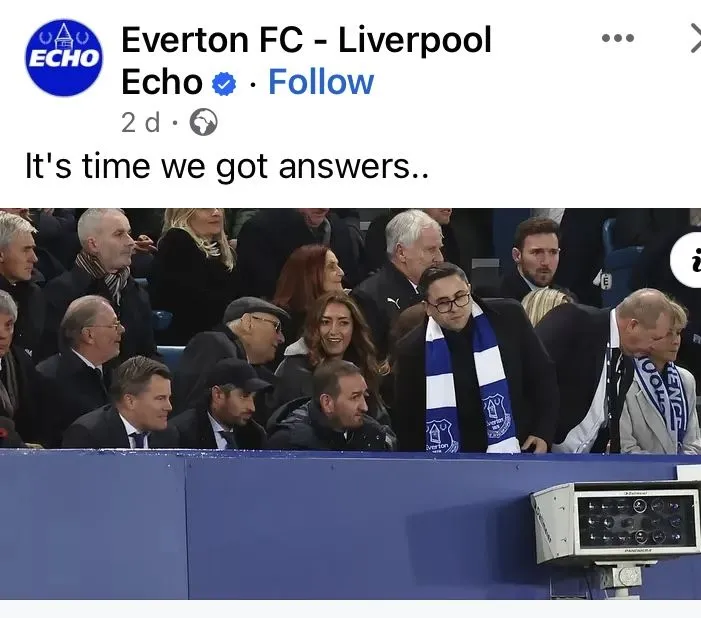Follow the Everton FC Liverpool Echo page
This screenshot has height=618, width=701.
[321, 82]
